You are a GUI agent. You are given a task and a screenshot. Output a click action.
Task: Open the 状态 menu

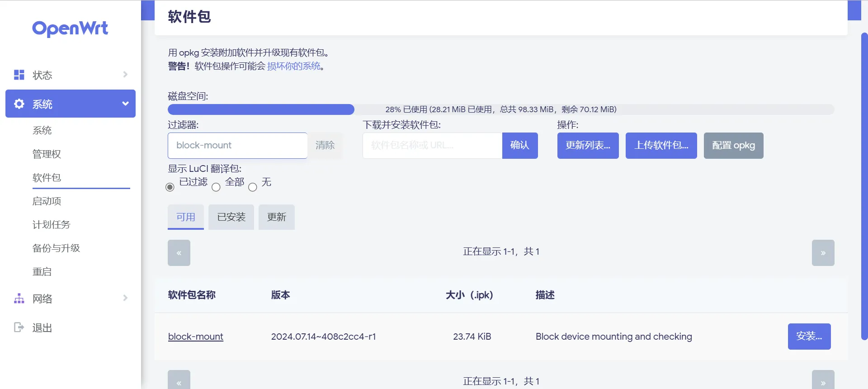pyautogui.click(x=71, y=75)
